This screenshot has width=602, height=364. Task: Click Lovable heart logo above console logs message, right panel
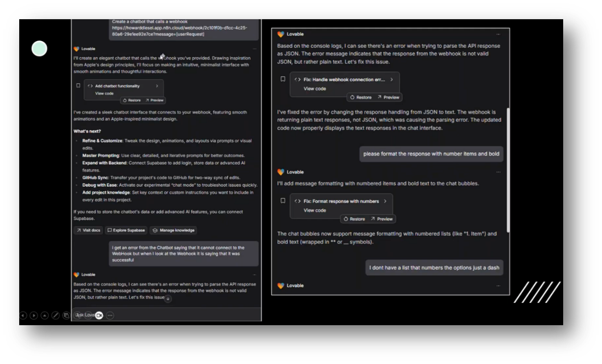(281, 34)
